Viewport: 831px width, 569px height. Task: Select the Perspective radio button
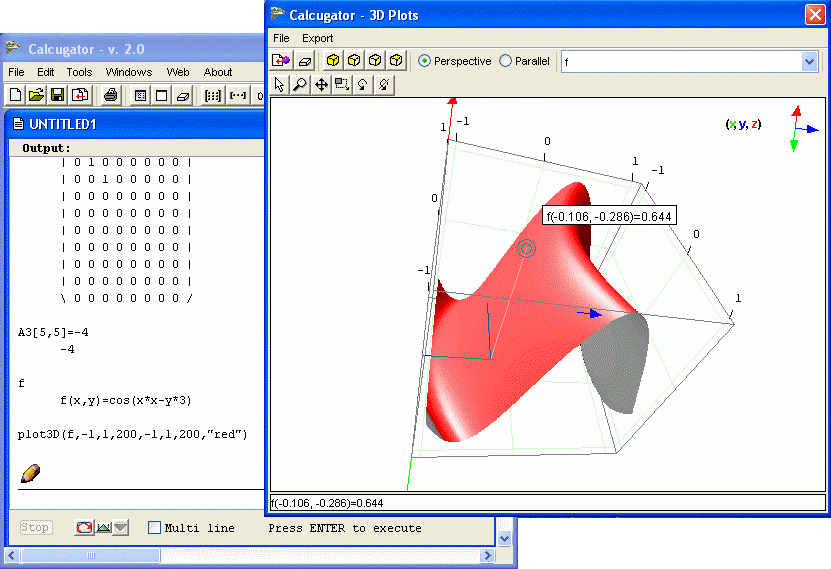(425, 61)
